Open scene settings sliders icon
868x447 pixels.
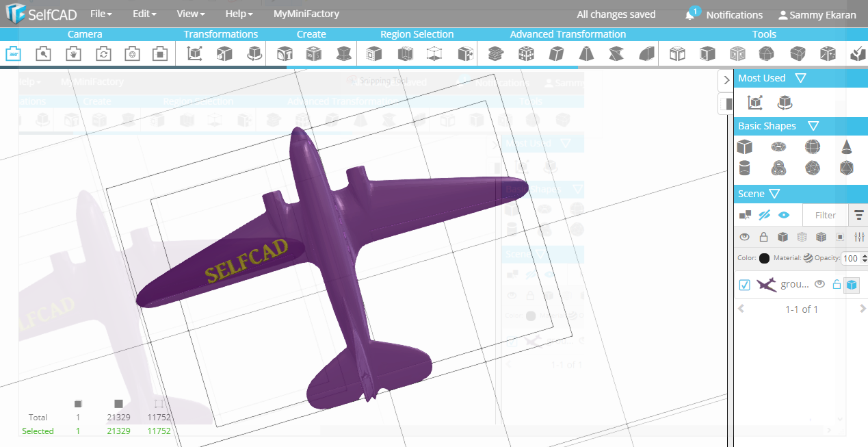[x=860, y=237]
